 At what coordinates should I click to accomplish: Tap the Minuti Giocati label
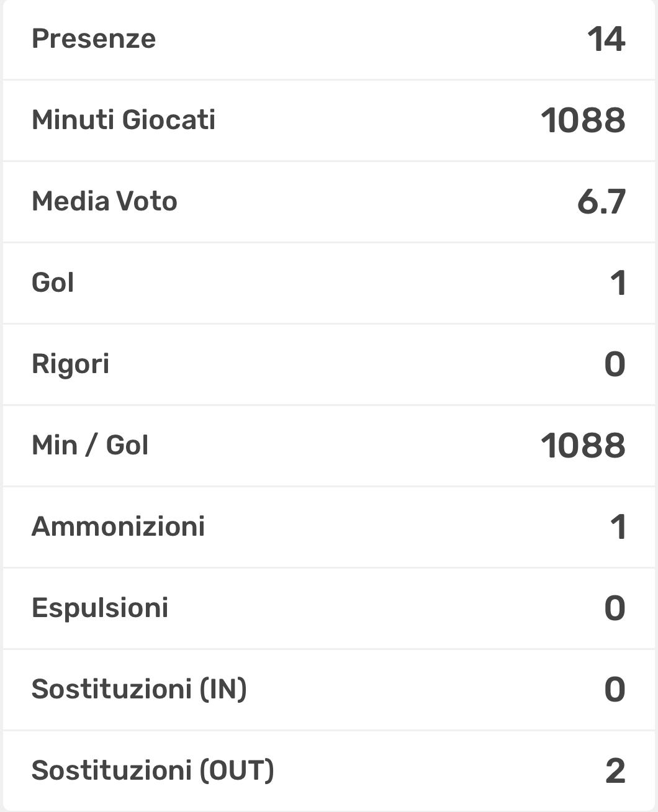coord(124,120)
